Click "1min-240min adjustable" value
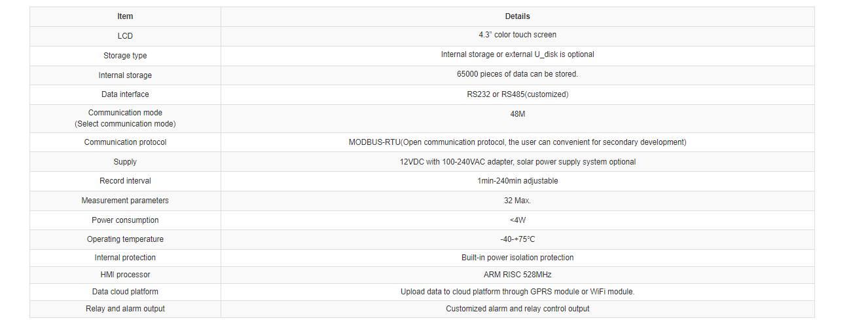The image size is (868, 335). (x=517, y=181)
